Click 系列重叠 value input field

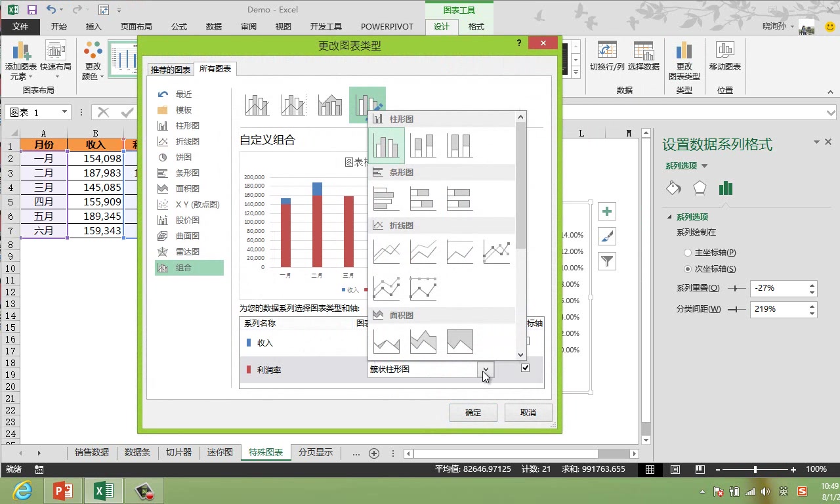[x=778, y=288]
